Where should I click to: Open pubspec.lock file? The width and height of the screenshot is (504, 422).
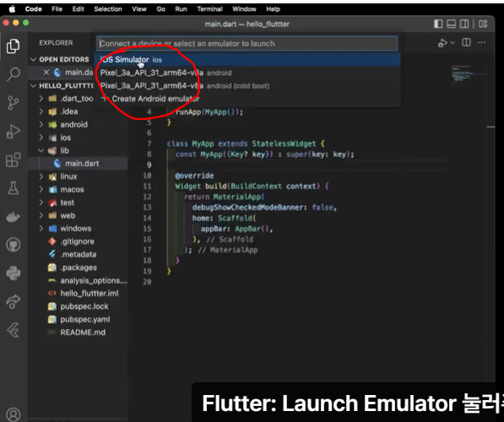coord(84,306)
